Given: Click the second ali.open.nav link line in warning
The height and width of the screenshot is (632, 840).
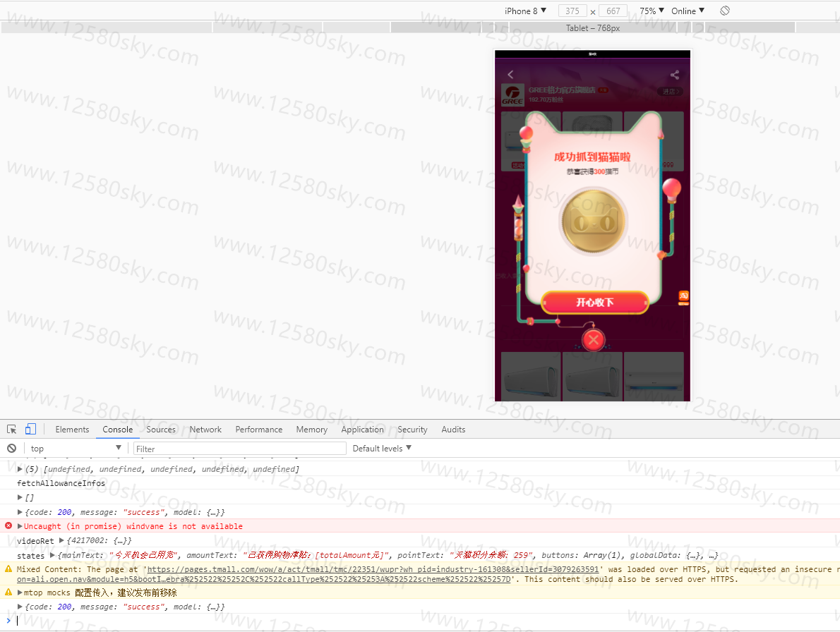Looking at the screenshot, I should click(263, 579).
